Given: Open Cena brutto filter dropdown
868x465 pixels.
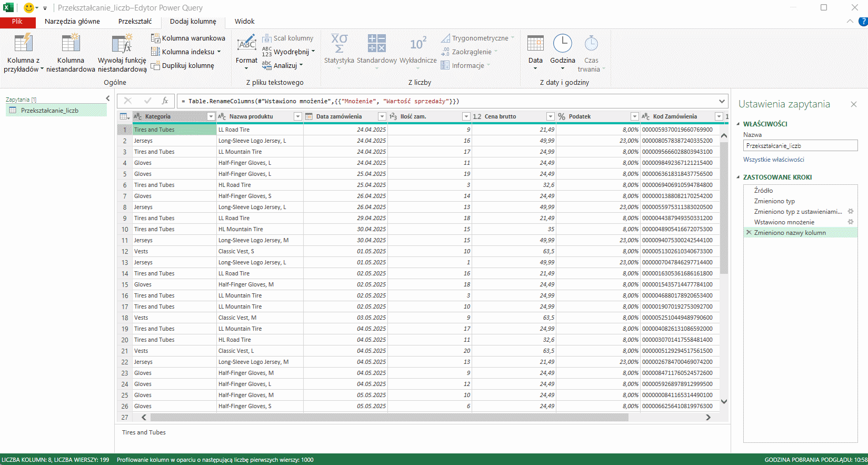Looking at the screenshot, I should [x=550, y=116].
